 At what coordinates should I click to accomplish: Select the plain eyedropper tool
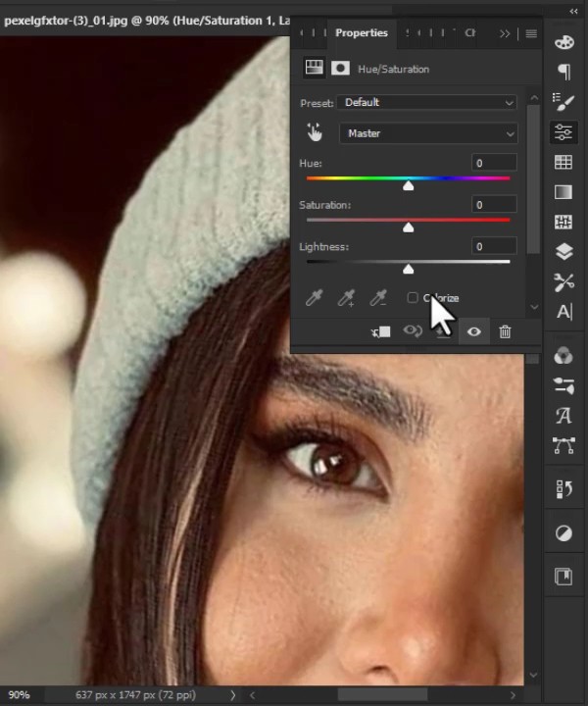click(314, 298)
